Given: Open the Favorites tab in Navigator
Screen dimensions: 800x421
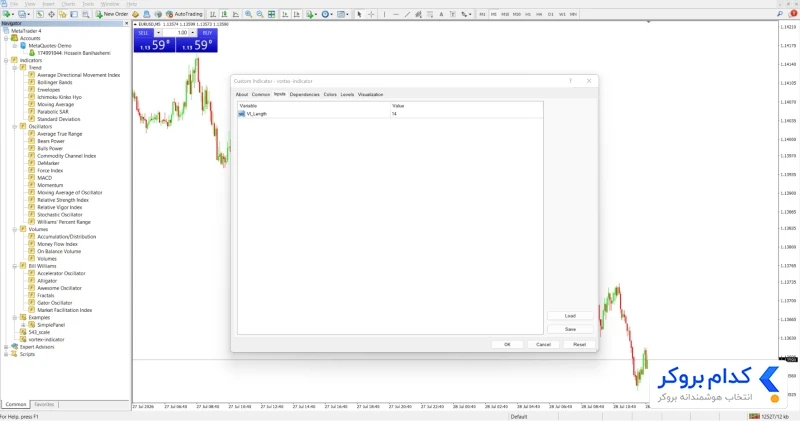Looking at the screenshot, I should pyautogui.click(x=44, y=404).
